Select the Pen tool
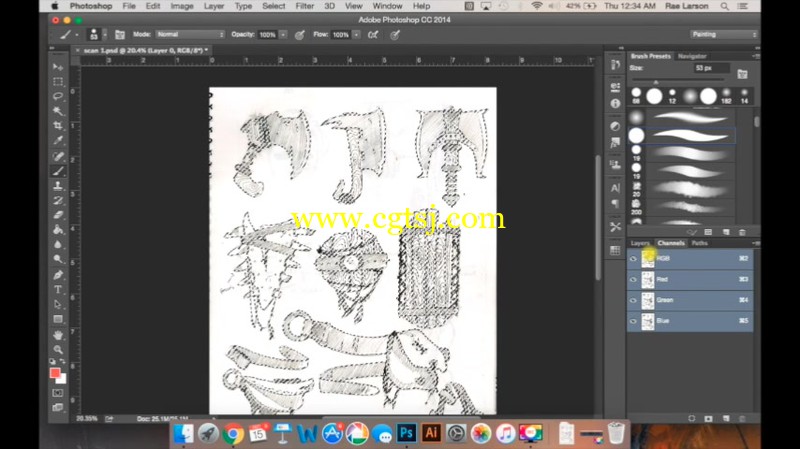 [x=58, y=276]
